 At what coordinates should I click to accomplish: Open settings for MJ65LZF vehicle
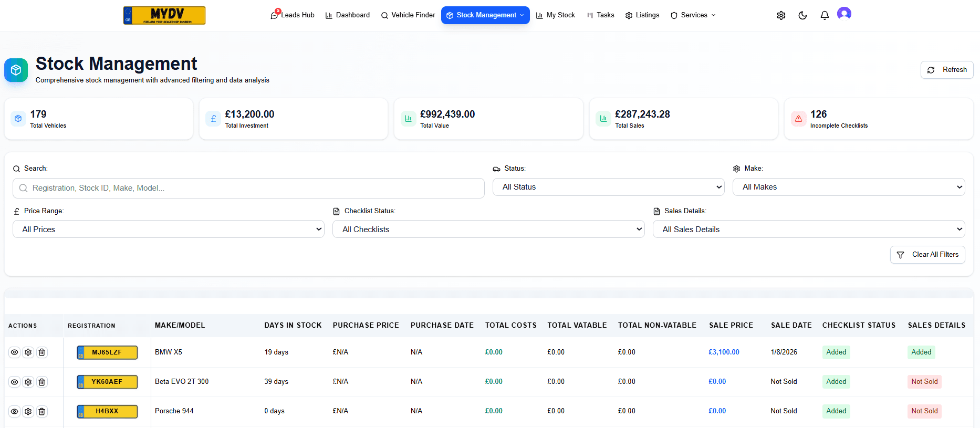coord(28,352)
